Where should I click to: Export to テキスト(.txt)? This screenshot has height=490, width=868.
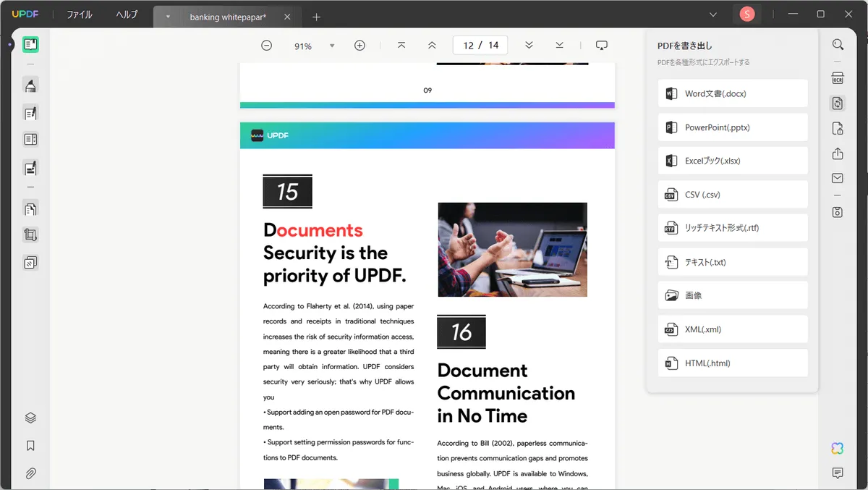pos(733,262)
